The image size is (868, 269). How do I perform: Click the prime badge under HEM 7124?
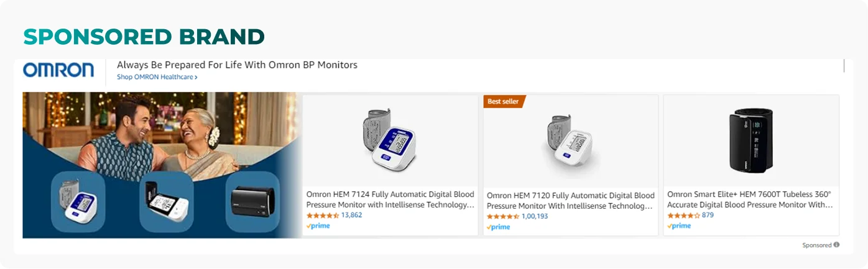(318, 226)
